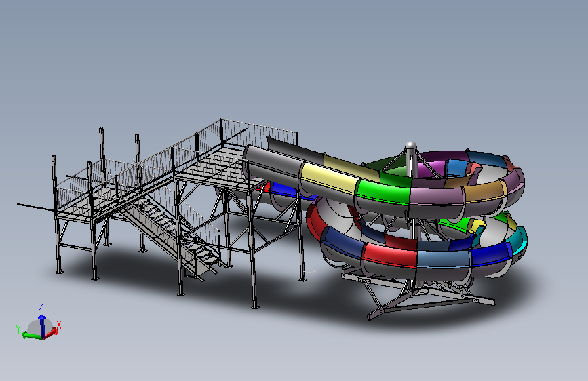
Task: Click the red X axis arrow of the triad
Action: click(x=52, y=332)
